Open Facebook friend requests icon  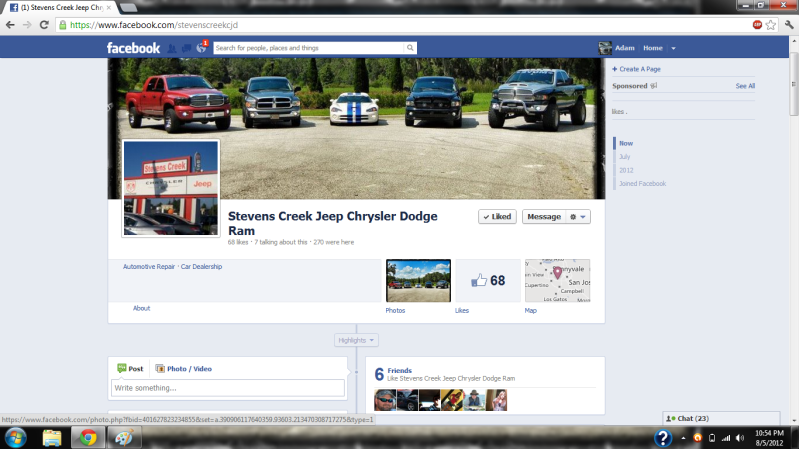(x=172, y=48)
